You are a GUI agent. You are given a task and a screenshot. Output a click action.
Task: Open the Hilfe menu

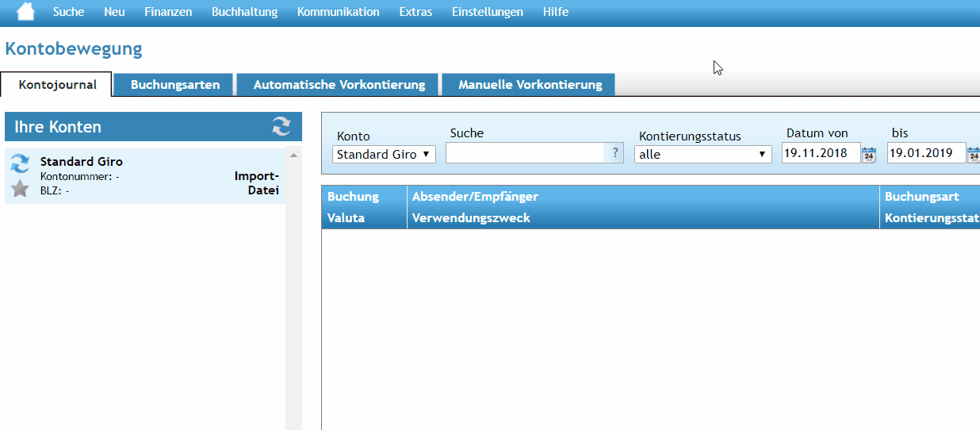click(556, 12)
